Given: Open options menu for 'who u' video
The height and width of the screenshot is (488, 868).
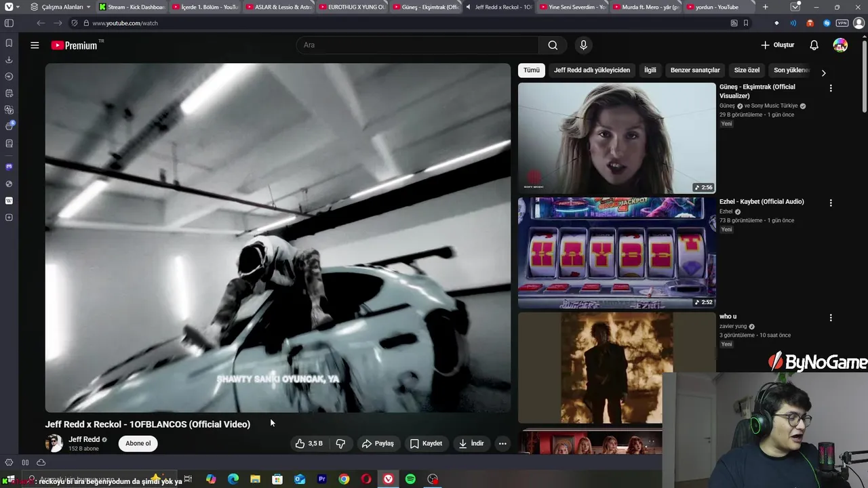Looking at the screenshot, I should 831,317.
